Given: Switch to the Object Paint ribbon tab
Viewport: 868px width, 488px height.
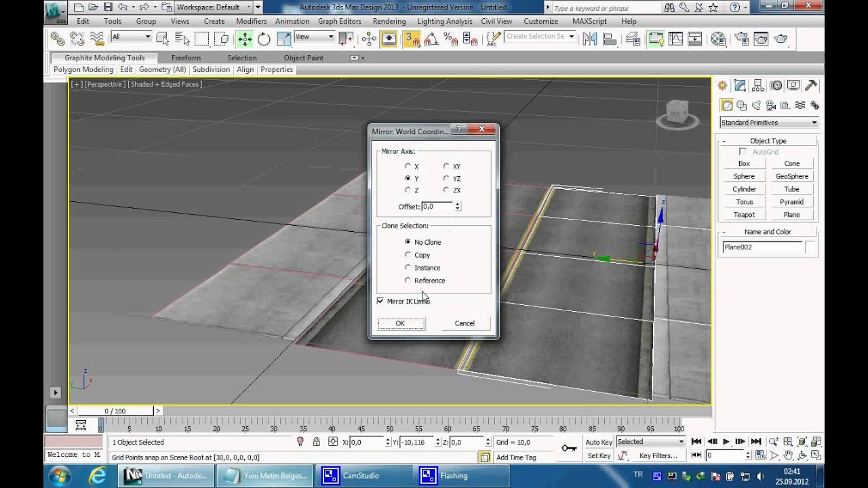Looking at the screenshot, I should point(303,58).
